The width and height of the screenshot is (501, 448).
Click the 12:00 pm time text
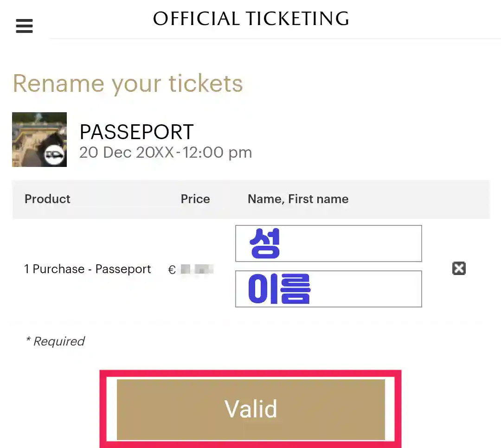coord(217,153)
